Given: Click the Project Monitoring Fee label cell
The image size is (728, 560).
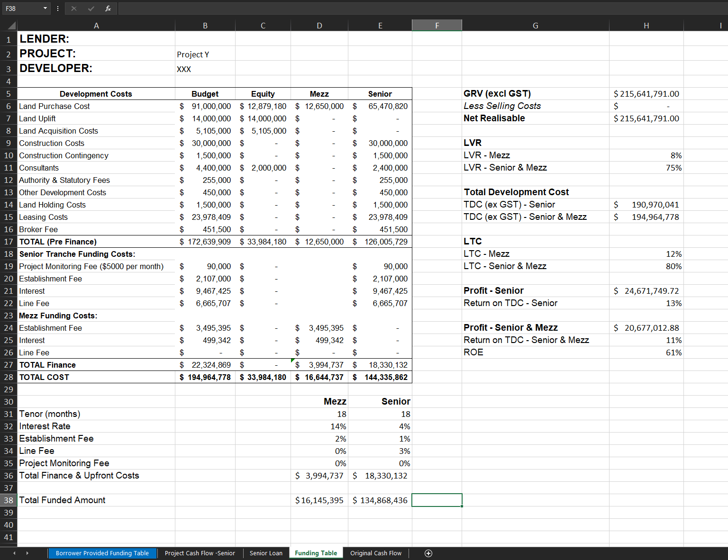Looking at the screenshot, I should click(96, 266).
